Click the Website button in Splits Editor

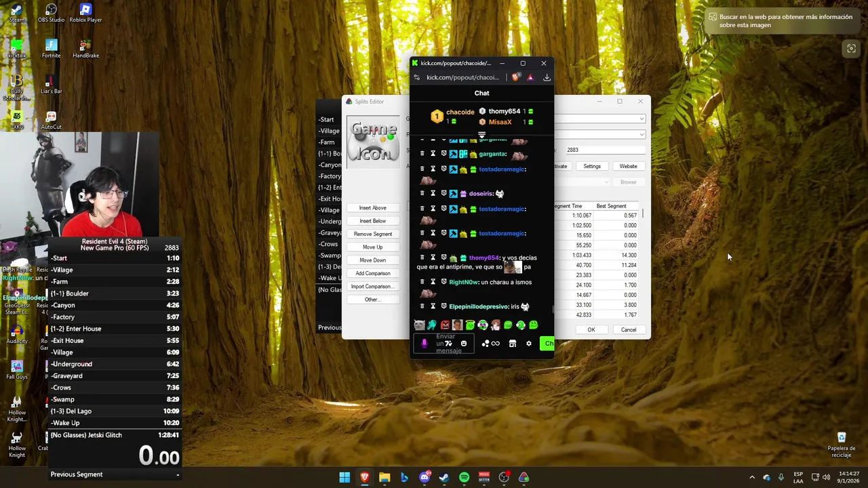coord(628,166)
